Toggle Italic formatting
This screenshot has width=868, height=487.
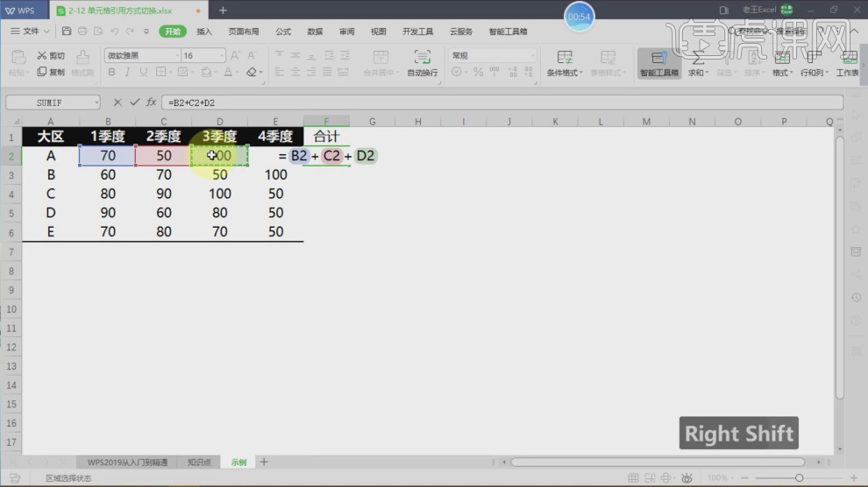(127, 72)
